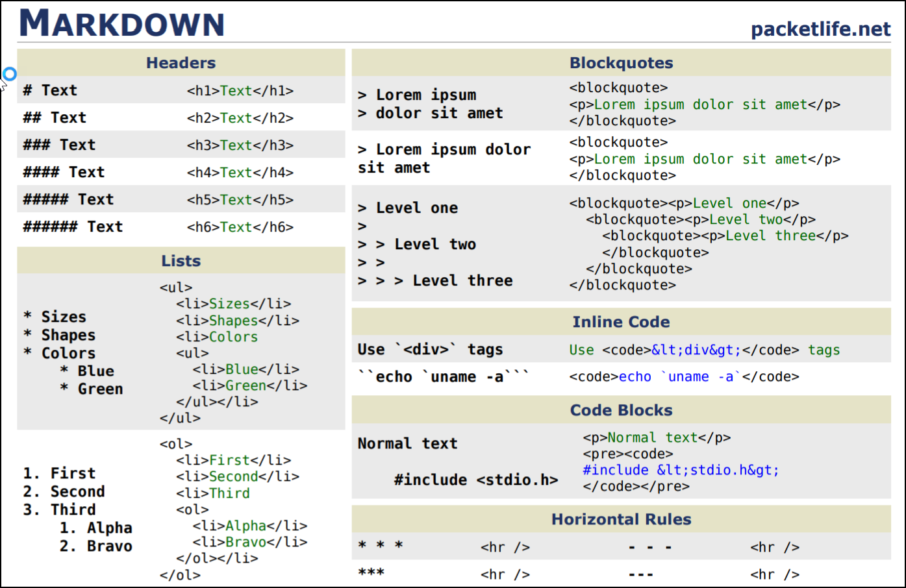This screenshot has height=588, width=906.
Task: Click the '> Level one' blockquote line
Action: 408,208
